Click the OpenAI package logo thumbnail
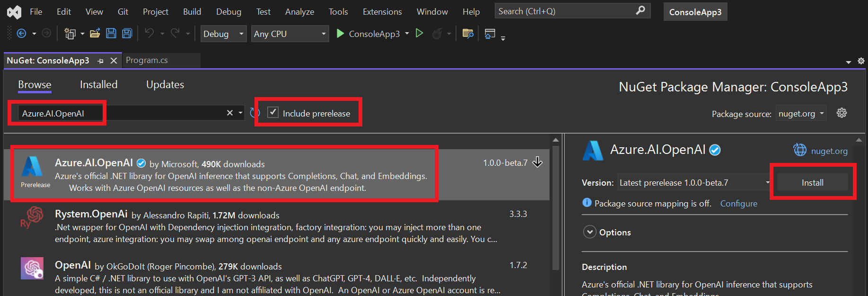 pyautogui.click(x=32, y=268)
